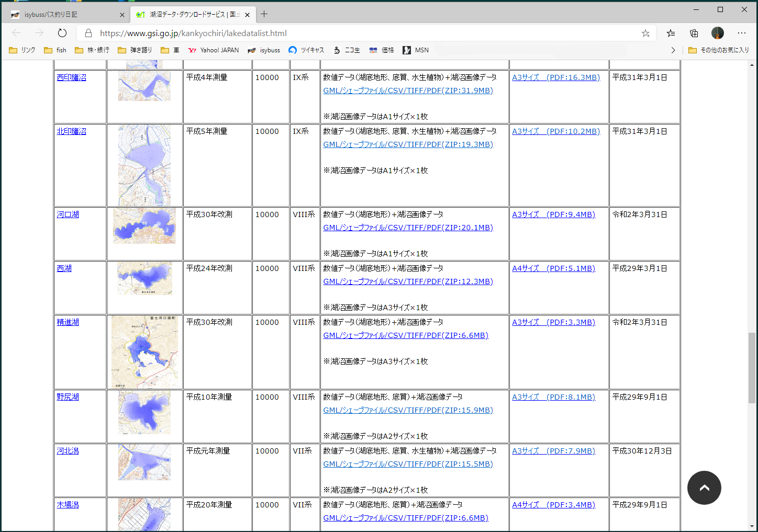Open the 価格 bookmark
This screenshot has width=758, height=532.
click(381, 50)
